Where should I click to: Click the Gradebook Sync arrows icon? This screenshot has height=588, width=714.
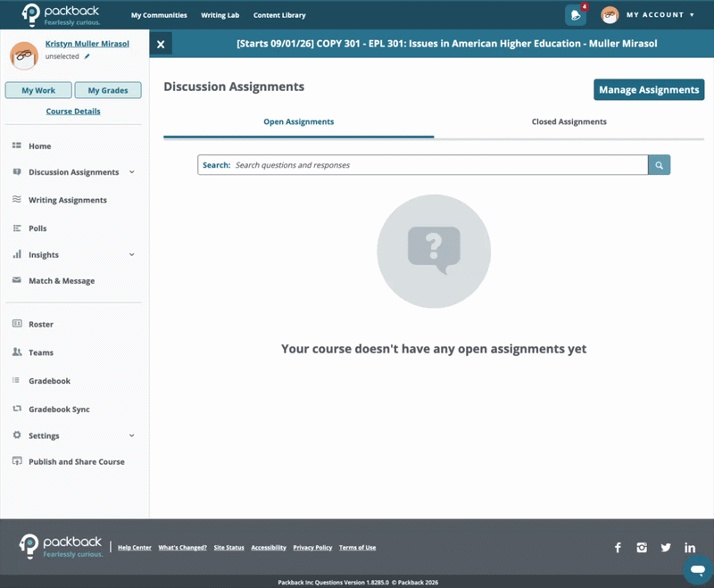click(x=17, y=409)
